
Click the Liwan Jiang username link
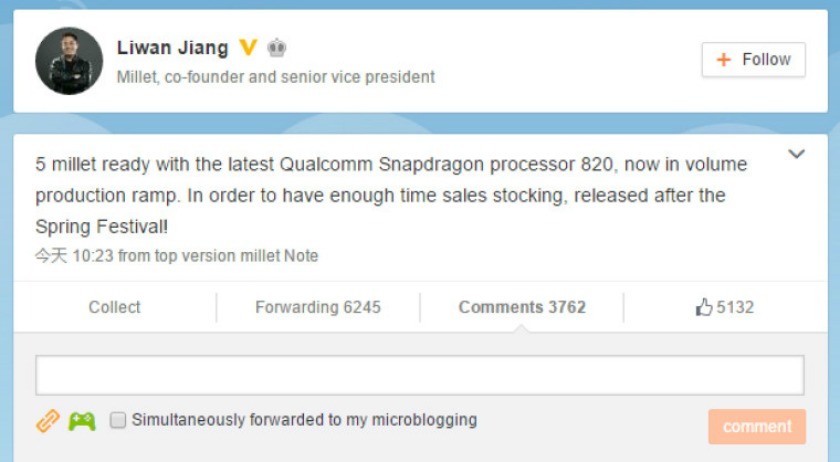172,48
